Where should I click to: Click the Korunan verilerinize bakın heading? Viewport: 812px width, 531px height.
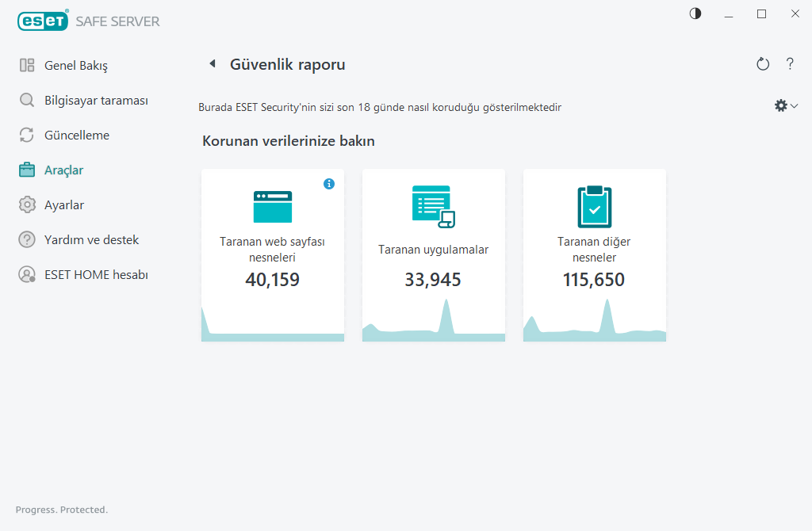click(x=289, y=141)
